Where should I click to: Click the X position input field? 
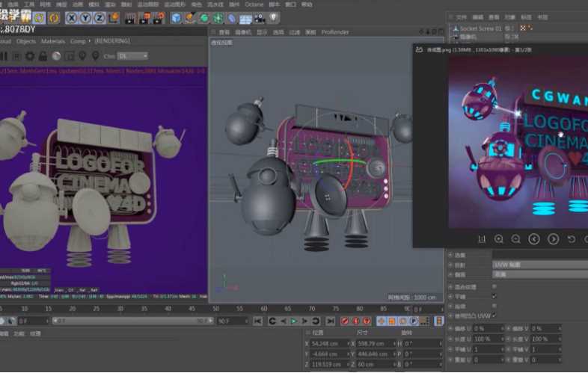coord(329,343)
